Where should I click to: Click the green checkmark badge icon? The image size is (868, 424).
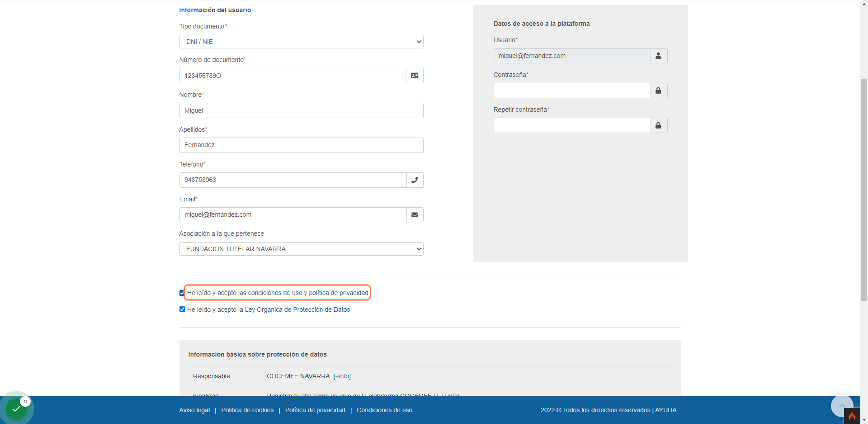[x=16, y=409]
